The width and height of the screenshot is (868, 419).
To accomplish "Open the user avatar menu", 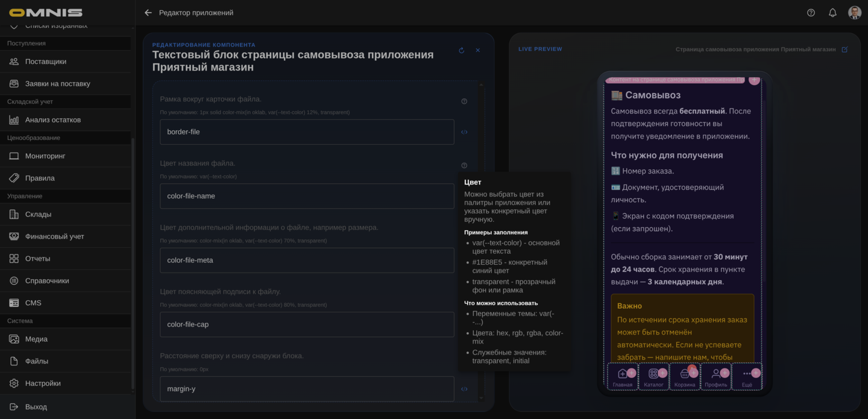I will click(854, 13).
